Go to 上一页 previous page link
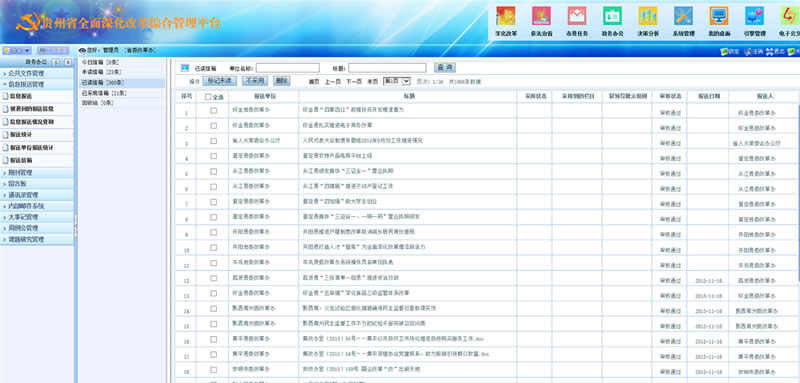Screen dimensions: 800x383 coord(333,82)
